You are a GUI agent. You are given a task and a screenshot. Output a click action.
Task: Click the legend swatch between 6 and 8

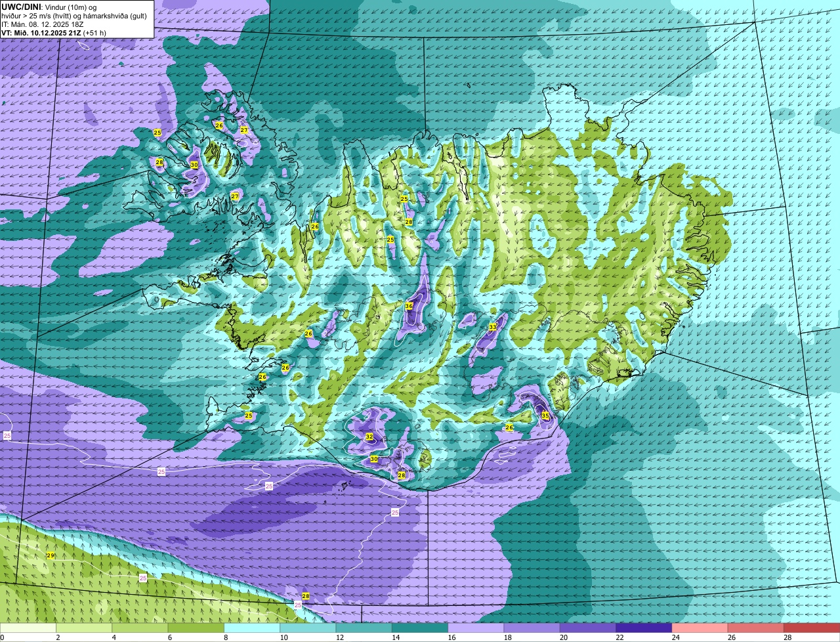coord(196,628)
